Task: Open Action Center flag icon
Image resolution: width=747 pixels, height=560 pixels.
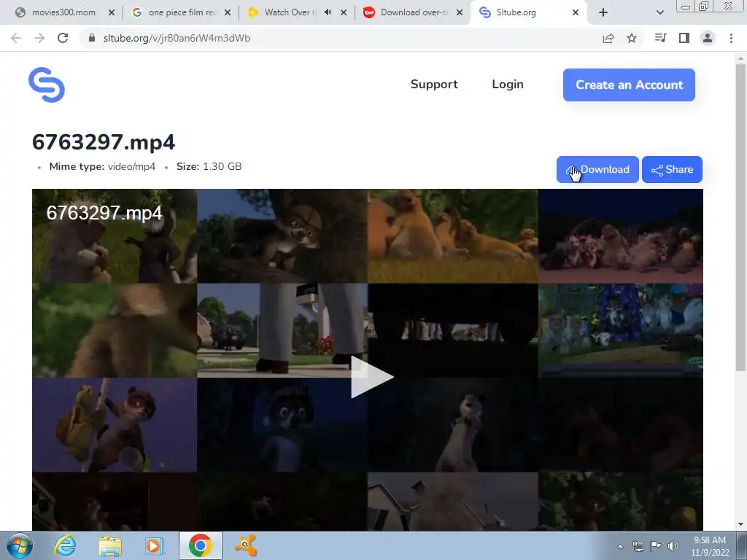Action: (656, 546)
